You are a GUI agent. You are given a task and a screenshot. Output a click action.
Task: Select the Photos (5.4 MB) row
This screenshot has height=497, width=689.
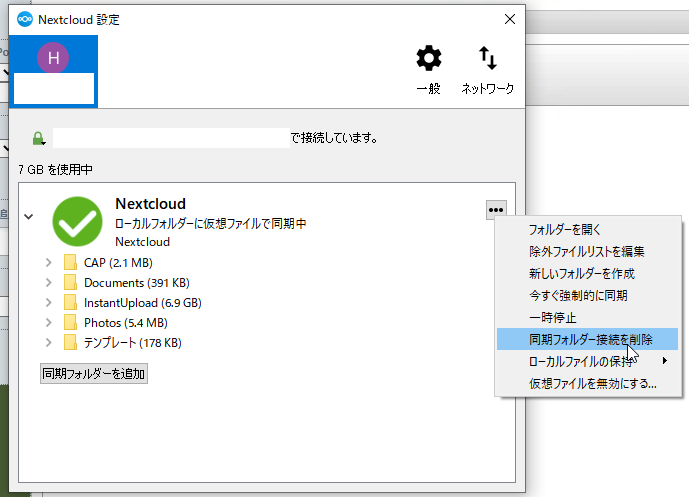(x=126, y=323)
